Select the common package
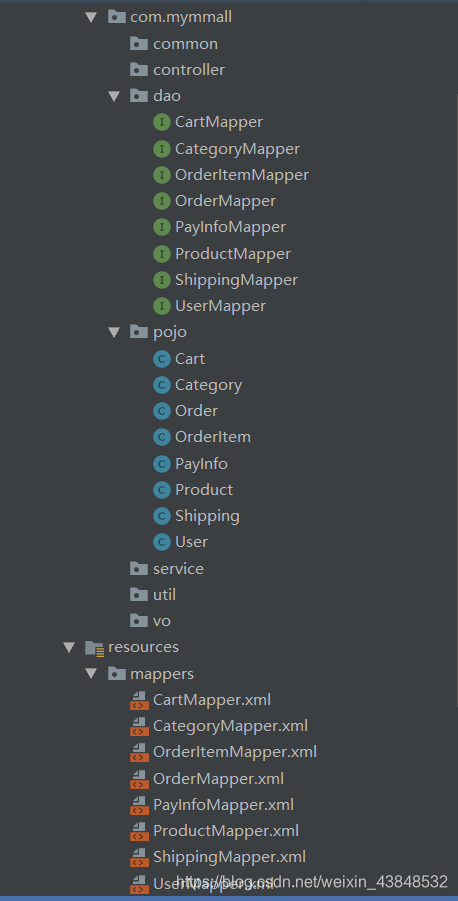458x901 pixels. pyautogui.click(x=185, y=44)
